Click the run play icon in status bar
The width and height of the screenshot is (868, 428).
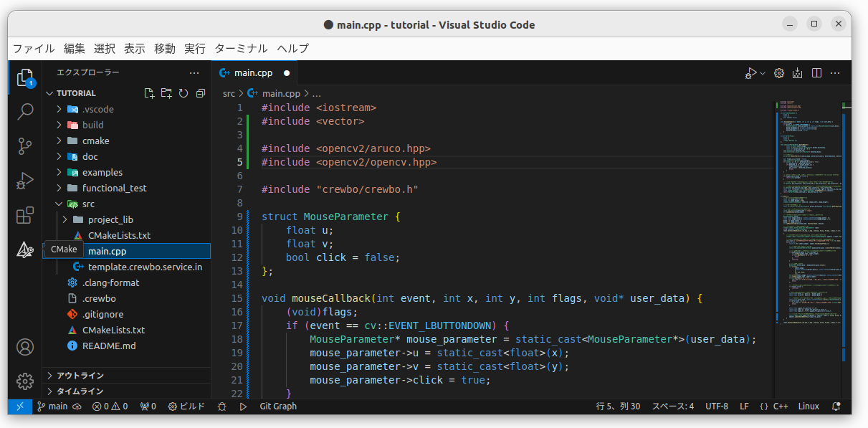[x=243, y=406]
